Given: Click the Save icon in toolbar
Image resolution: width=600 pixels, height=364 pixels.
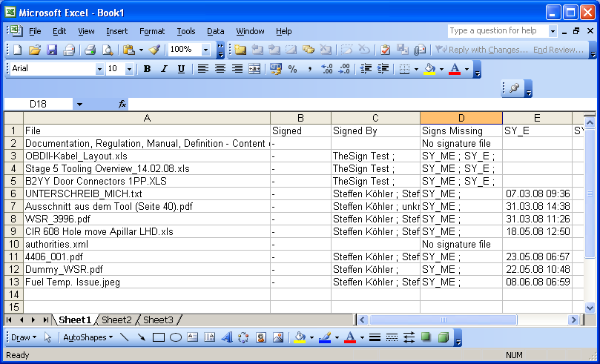Looking at the screenshot, I should pyautogui.click(x=52, y=50).
